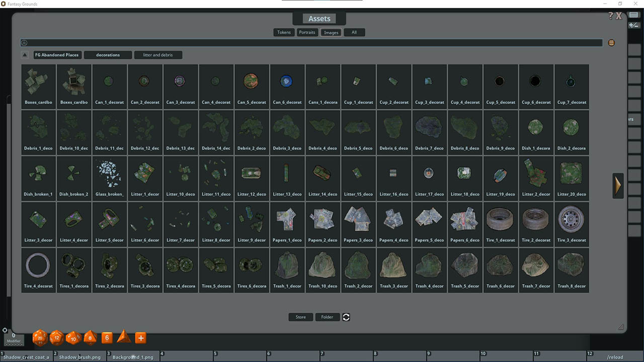Go to next page of assets

[618, 186]
